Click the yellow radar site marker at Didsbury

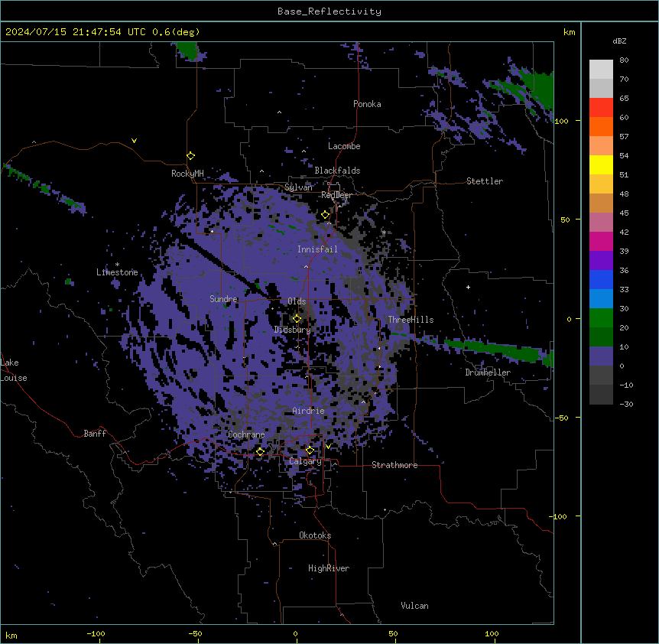click(297, 319)
